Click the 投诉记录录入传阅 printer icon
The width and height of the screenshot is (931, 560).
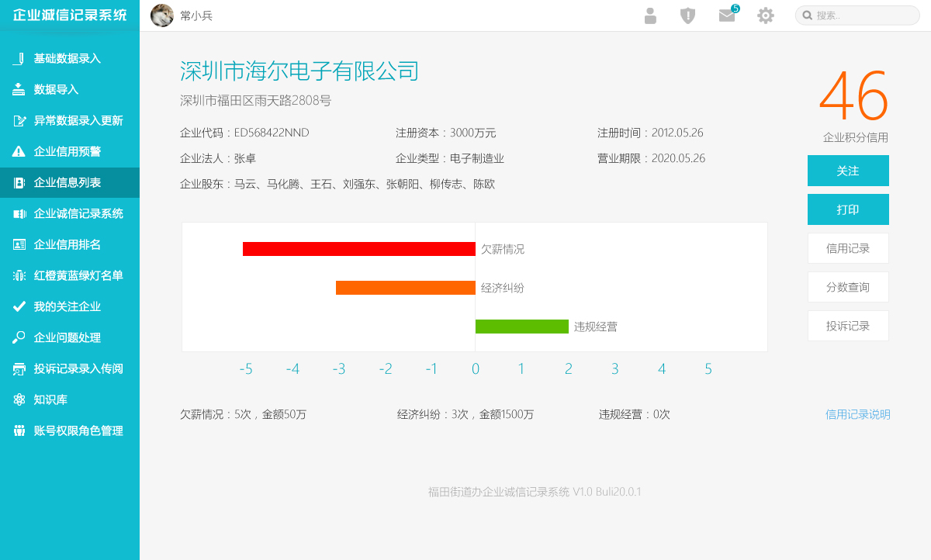click(x=19, y=368)
